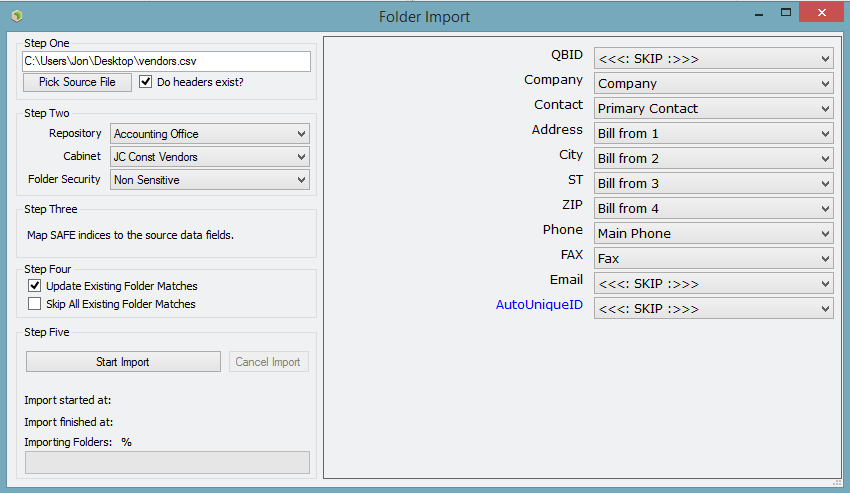Uncheck Update Existing Folder Matches
Viewport: 850px width, 493px height.
point(35,285)
